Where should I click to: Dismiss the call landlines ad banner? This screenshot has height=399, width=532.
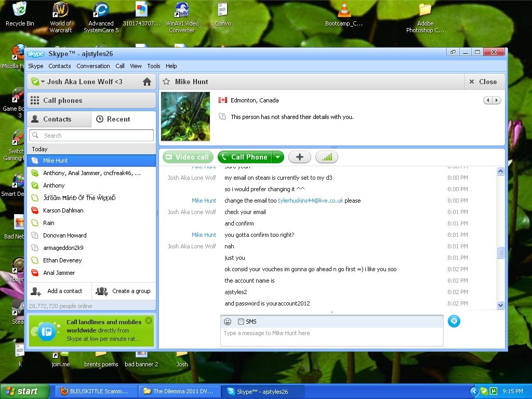tap(149, 320)
